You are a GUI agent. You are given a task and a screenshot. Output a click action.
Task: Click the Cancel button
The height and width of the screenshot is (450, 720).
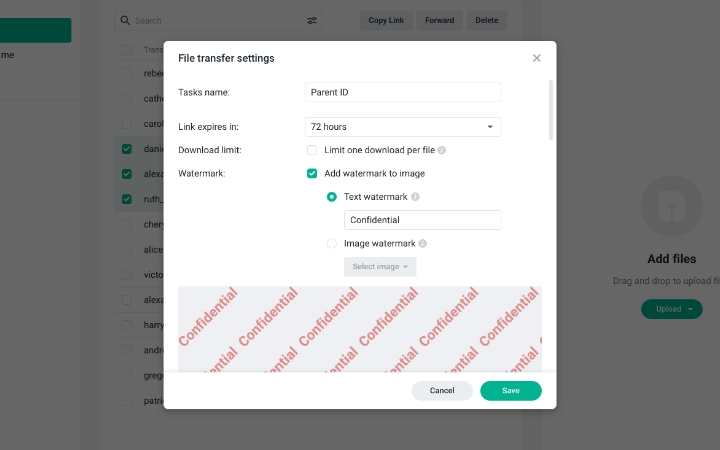tap(442, 390)
